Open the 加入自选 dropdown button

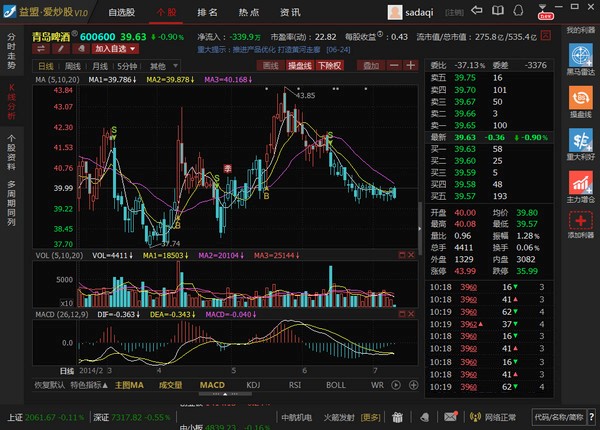click(x=115, y=49)
